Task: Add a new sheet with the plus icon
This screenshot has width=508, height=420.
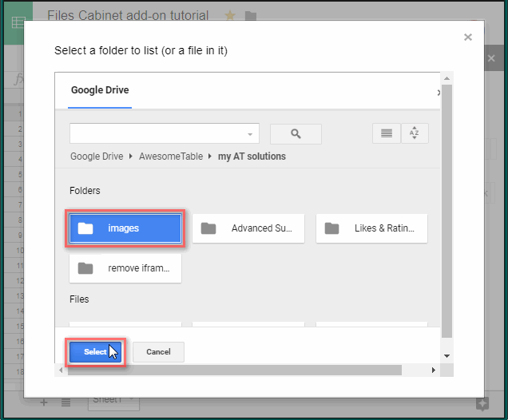Action: [44, 402]
